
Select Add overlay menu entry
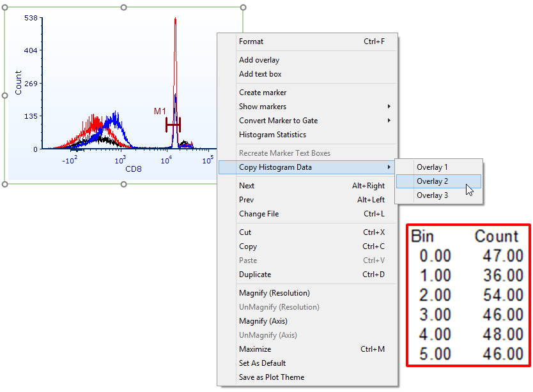click(x=259, y=60)
